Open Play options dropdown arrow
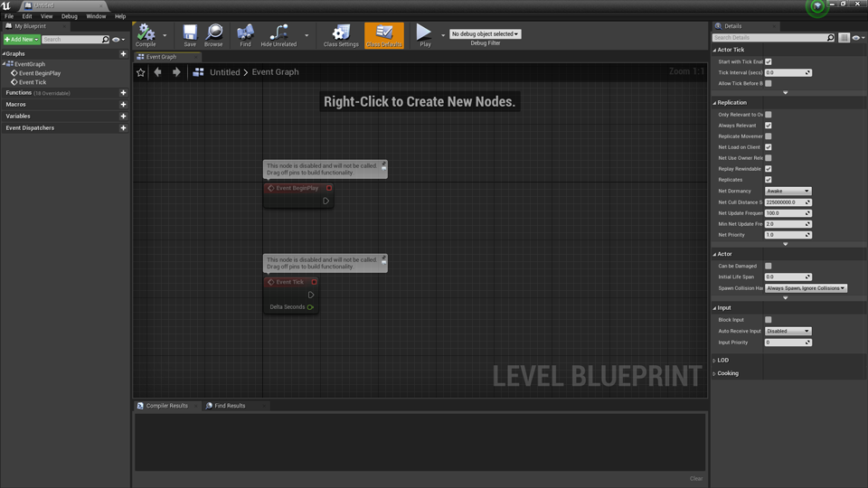 pyautogui.click(x=443, y=35)
